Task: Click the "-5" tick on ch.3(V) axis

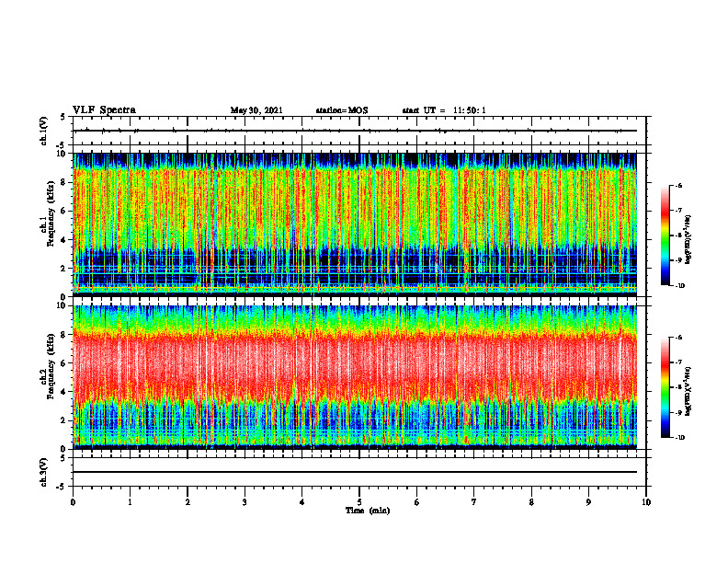Action: pos(63,487)
